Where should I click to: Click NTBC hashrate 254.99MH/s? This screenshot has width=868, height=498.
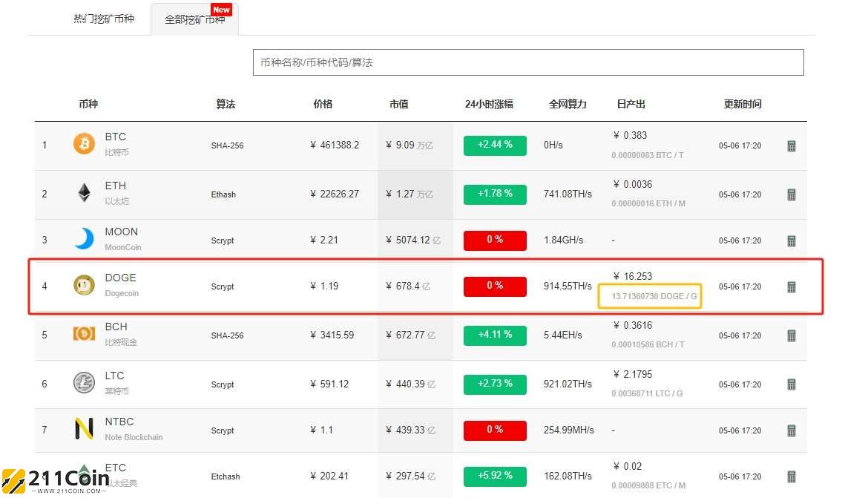(568, 430)
